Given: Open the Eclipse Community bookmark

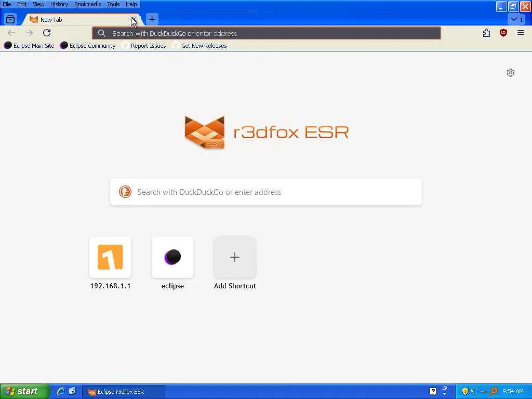Looking at the screenshot, I should coord(88,46).
